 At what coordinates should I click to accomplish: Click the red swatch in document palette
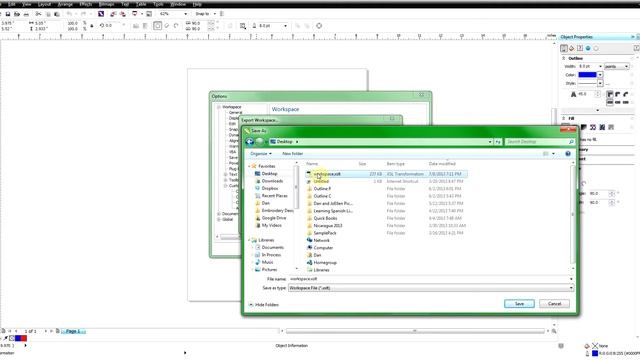(x=24, y=338)
